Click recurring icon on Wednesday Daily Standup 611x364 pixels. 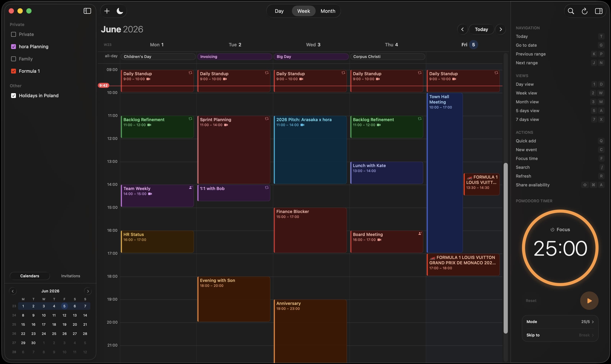pyautogui.click(x=343, y=73)
